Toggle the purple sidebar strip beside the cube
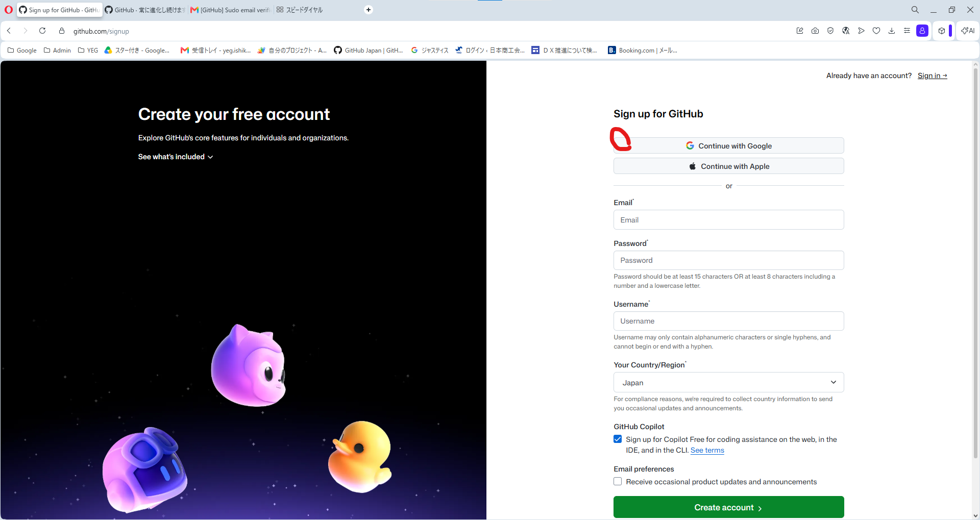Image resolution: width=980 pixels, height=520 pixels. tap(950, 31)
